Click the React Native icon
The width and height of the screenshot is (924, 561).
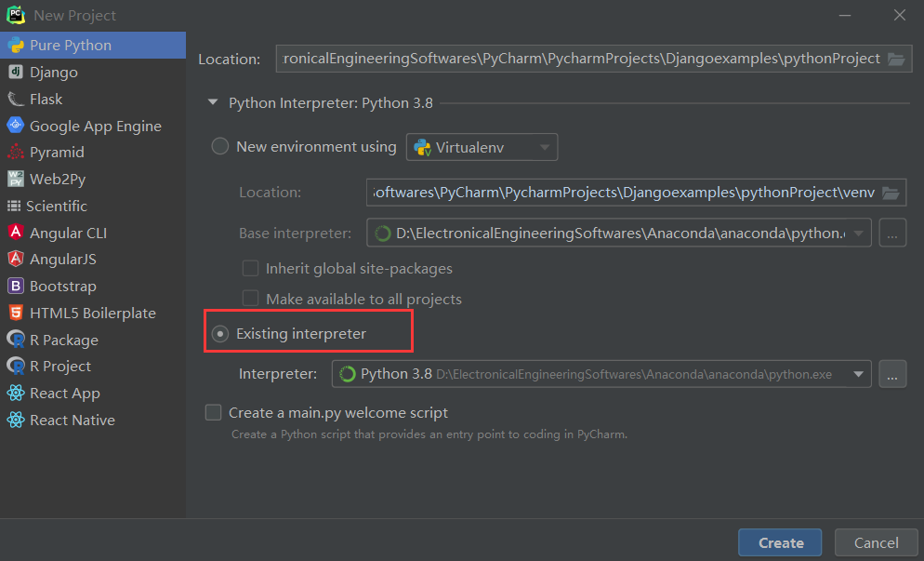(x=15, y=420)
